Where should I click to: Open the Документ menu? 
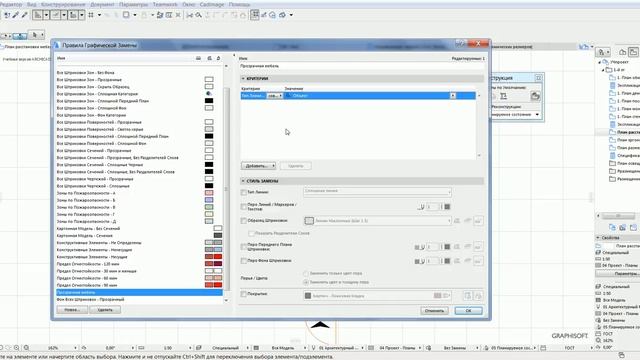coord(102,4)
